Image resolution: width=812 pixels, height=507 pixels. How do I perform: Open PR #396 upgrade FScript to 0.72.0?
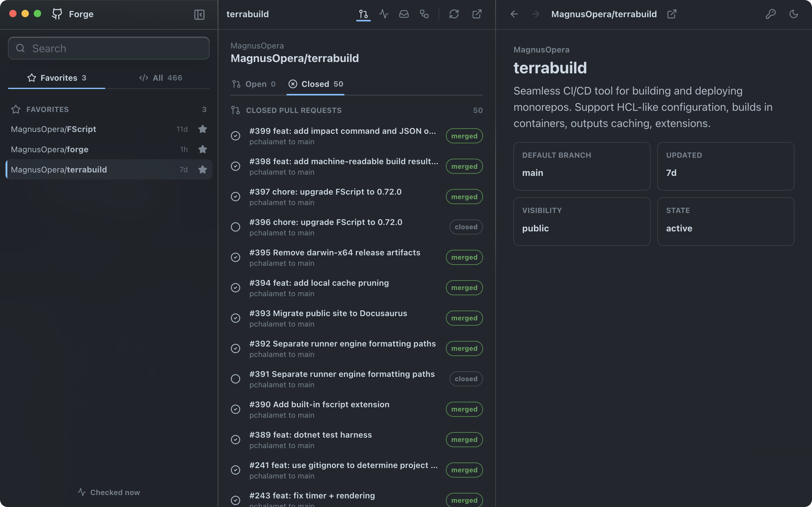(x=357, y=227)
